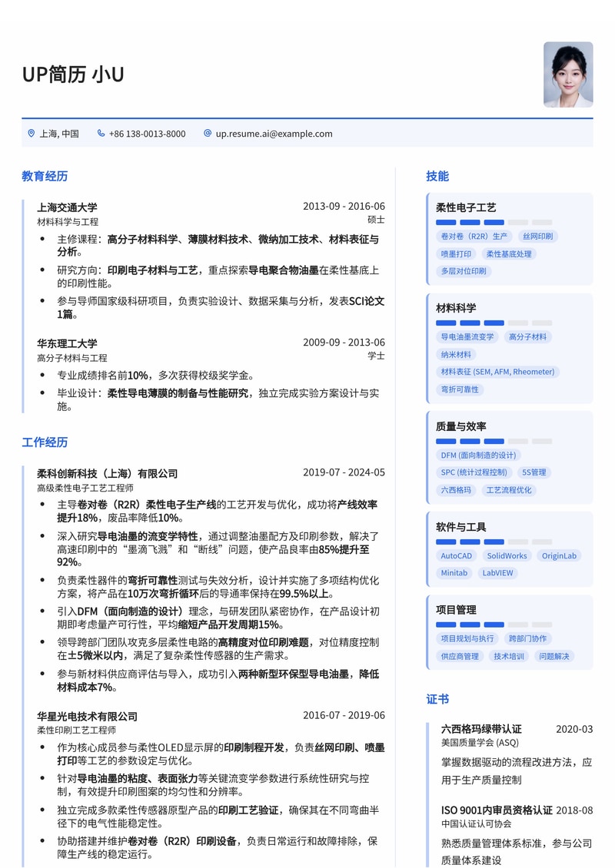
Task: Click the phone icon next to the number
Action: coord(101,133)
